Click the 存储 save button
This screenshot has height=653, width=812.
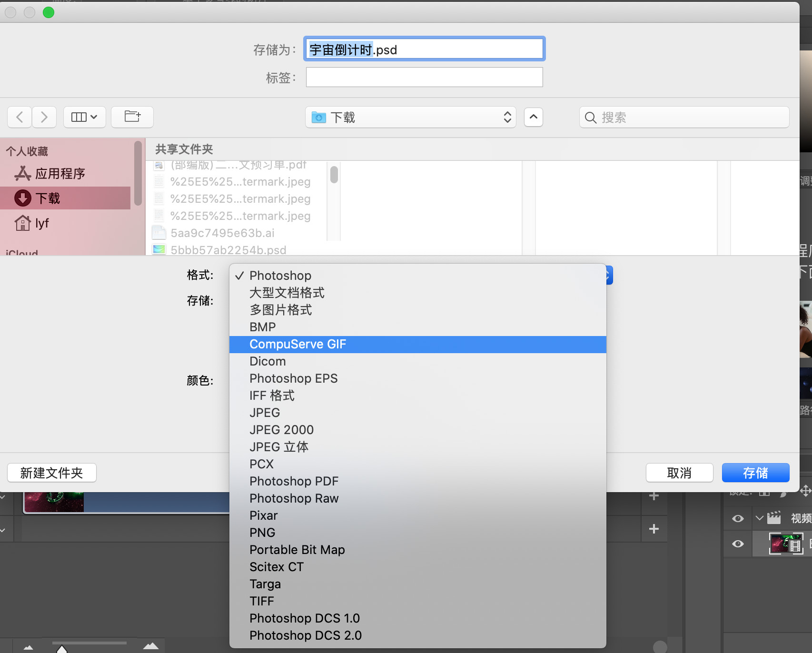(755, 473)
